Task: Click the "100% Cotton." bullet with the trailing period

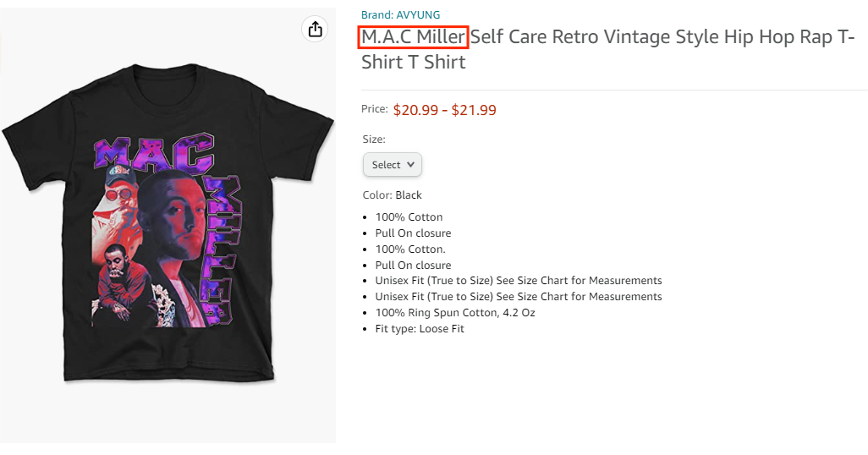Action: point(410,249)
